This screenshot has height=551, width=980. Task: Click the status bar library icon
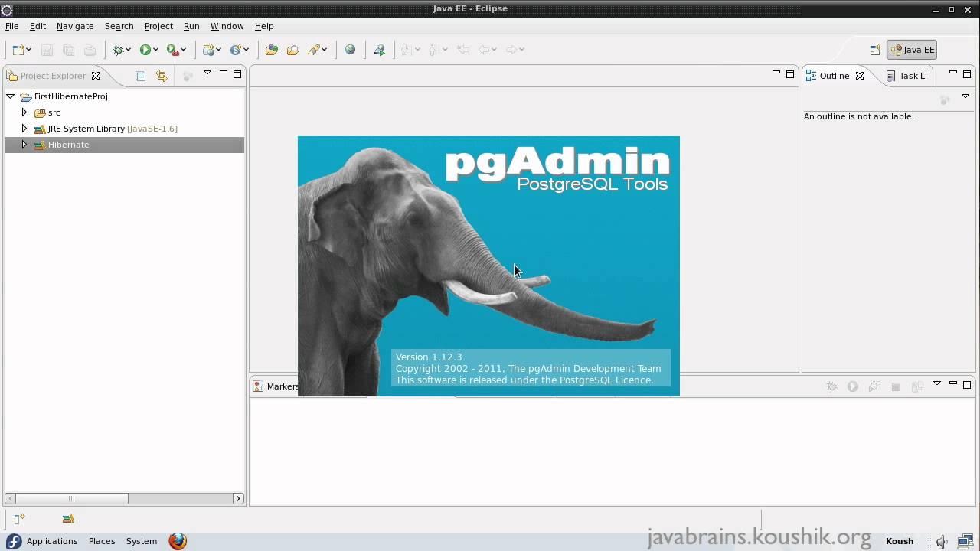coord(68,519)
